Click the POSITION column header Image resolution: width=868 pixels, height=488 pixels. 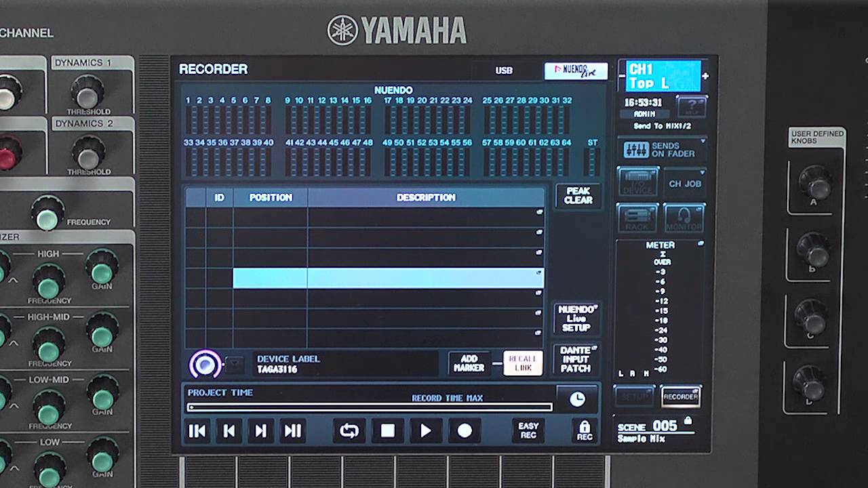(x=271, y=198)
